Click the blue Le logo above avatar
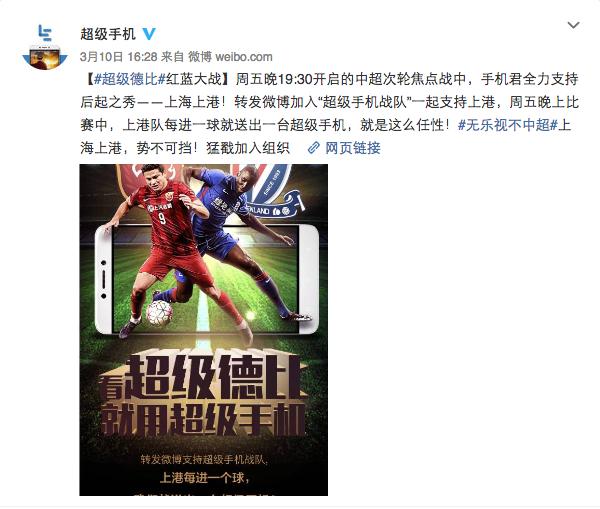600x509 pixels. coord(45,33)
